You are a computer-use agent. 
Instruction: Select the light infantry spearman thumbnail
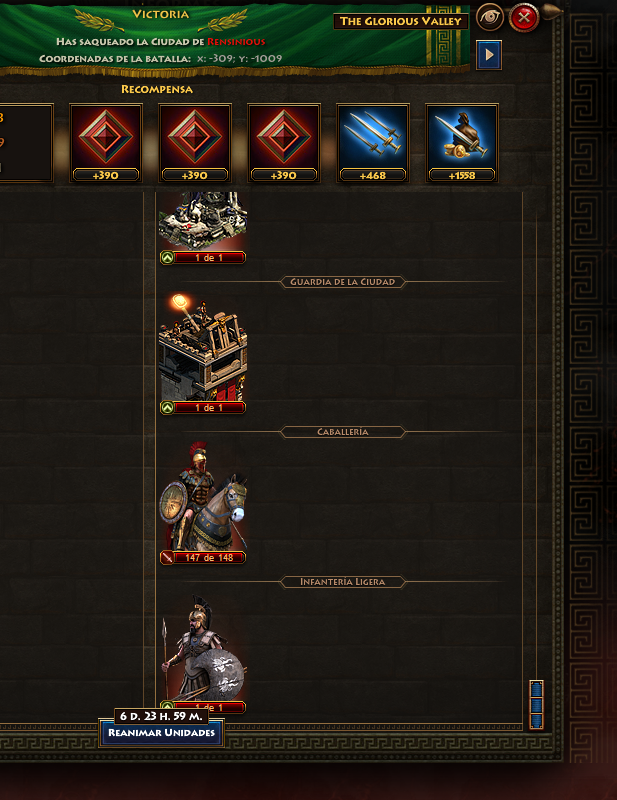click(203, 648)
